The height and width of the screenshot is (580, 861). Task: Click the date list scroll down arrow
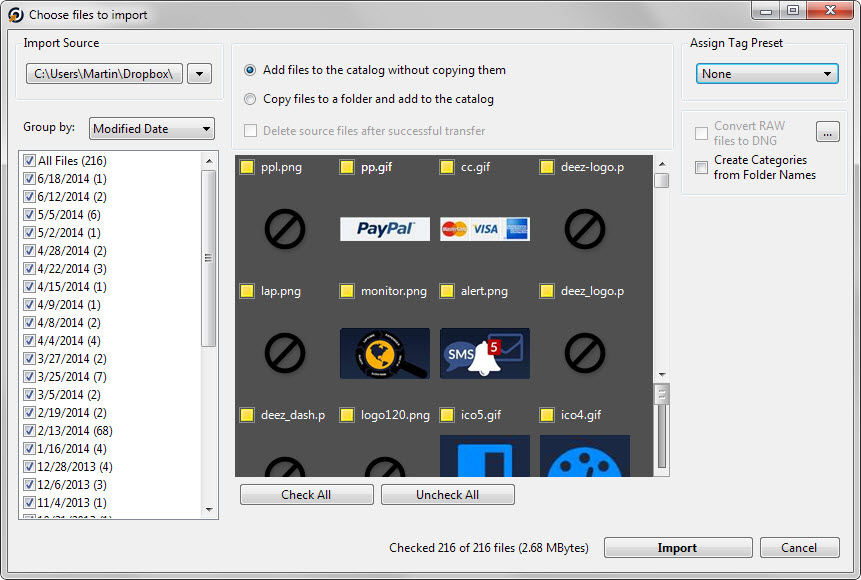[x=209, y=510]
